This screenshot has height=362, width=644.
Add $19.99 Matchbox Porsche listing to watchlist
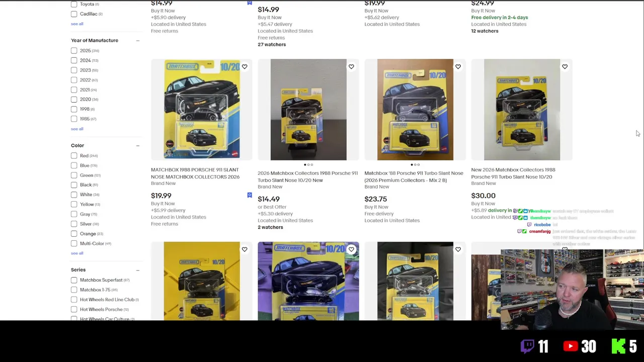[x=245, y=66]
